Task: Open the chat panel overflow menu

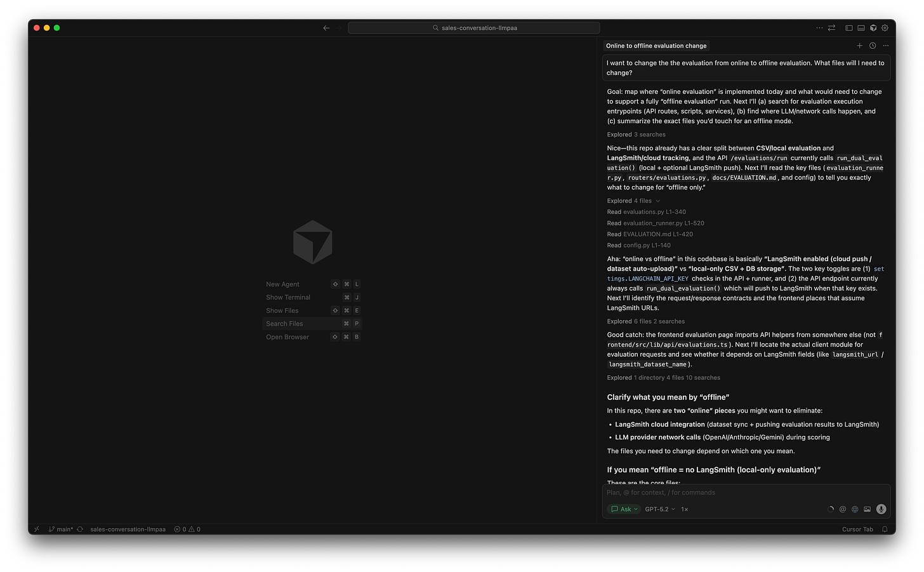Action: [886, 45]
